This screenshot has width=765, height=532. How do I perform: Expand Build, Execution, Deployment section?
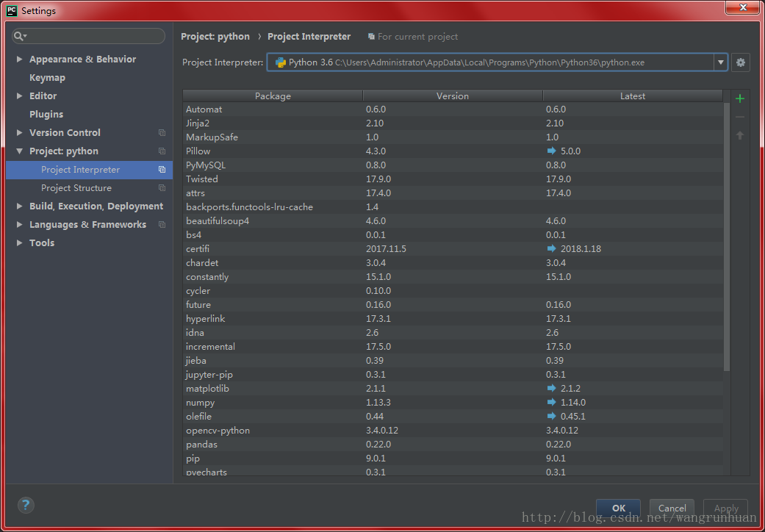pos(20,206)
